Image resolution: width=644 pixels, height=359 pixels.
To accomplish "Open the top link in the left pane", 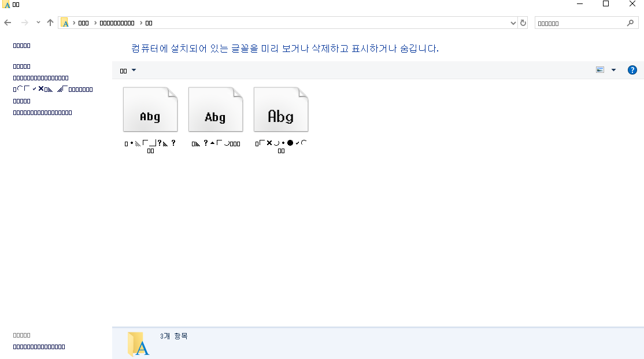I will [21, 46].
